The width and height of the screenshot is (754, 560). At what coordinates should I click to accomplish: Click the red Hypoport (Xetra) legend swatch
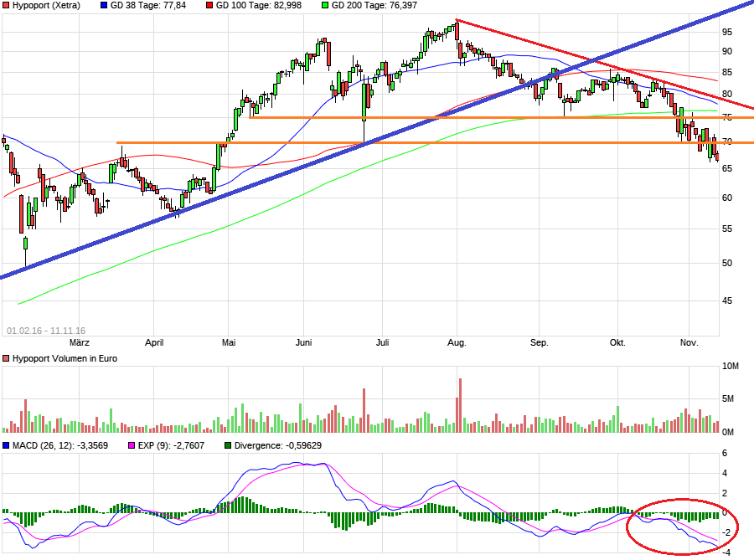click(6, 6)
